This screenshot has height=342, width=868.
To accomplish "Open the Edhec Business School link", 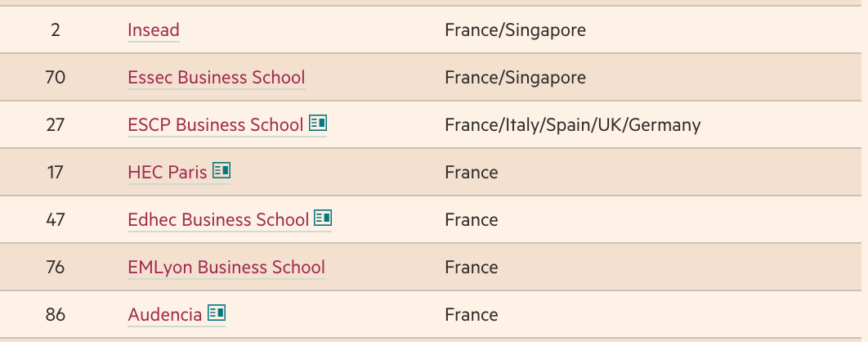I will pyautogui.click(x=218, y=220).
